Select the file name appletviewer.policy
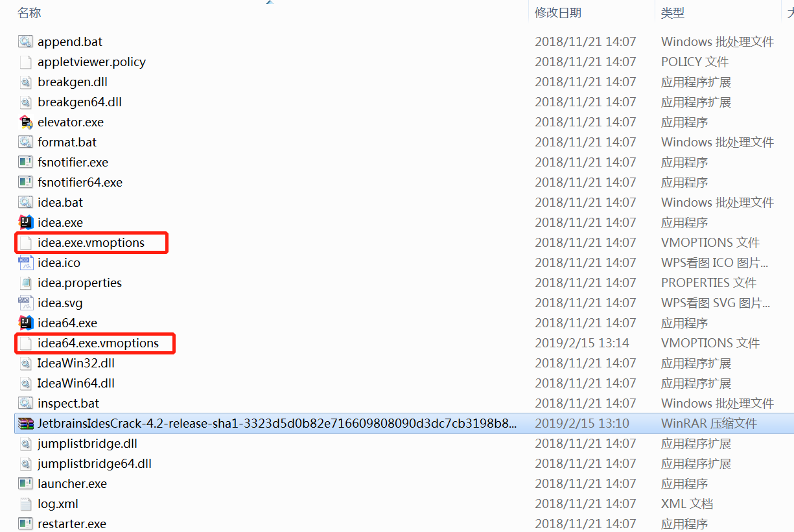Viewport: 794px width, 532px height. coord(91,62)
